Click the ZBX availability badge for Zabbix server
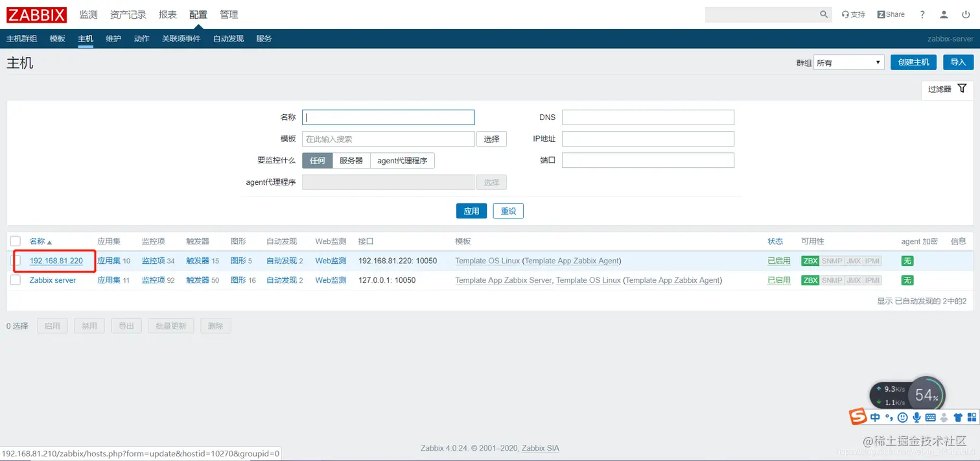This screenshot has width=980, height=461. coord(810,280)
